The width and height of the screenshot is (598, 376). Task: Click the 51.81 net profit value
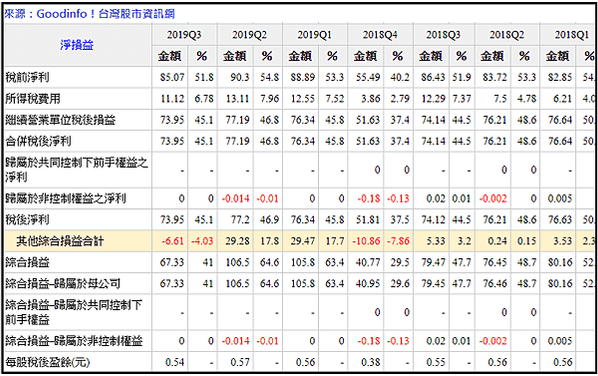coord(368,220)
